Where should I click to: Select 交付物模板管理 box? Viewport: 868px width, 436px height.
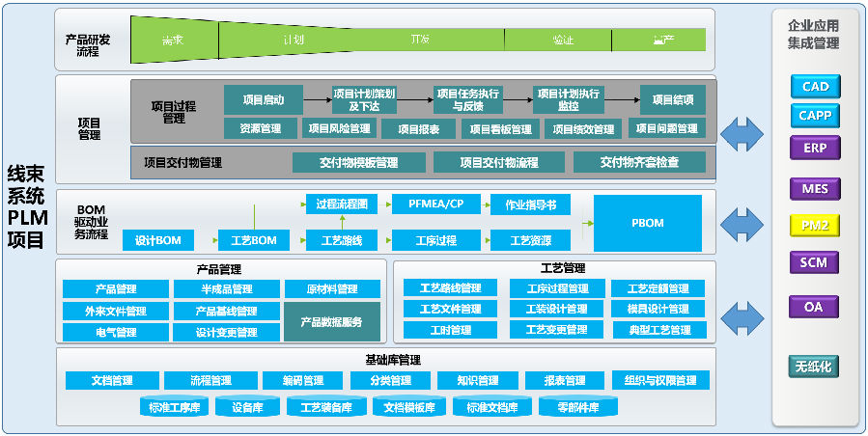pos(359,163)
